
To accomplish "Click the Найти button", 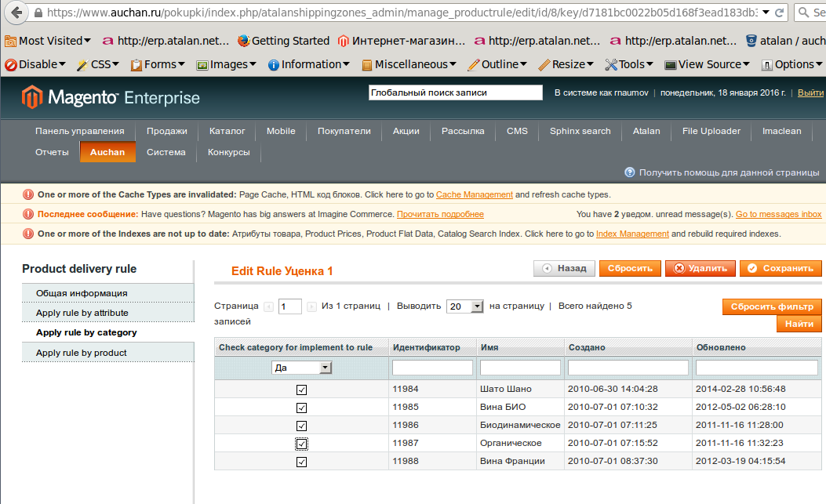I will [799, 324].
